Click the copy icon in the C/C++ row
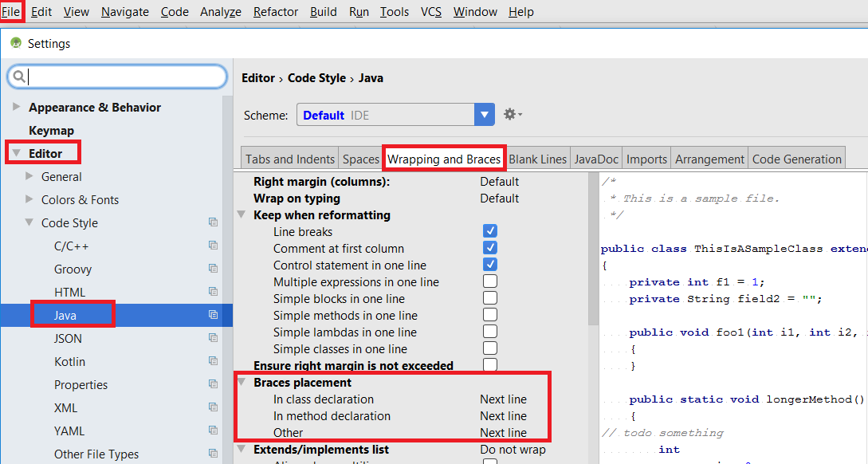The height and width of the screenshot is (464, 868). pyautogui.click(x=213, y=246)
